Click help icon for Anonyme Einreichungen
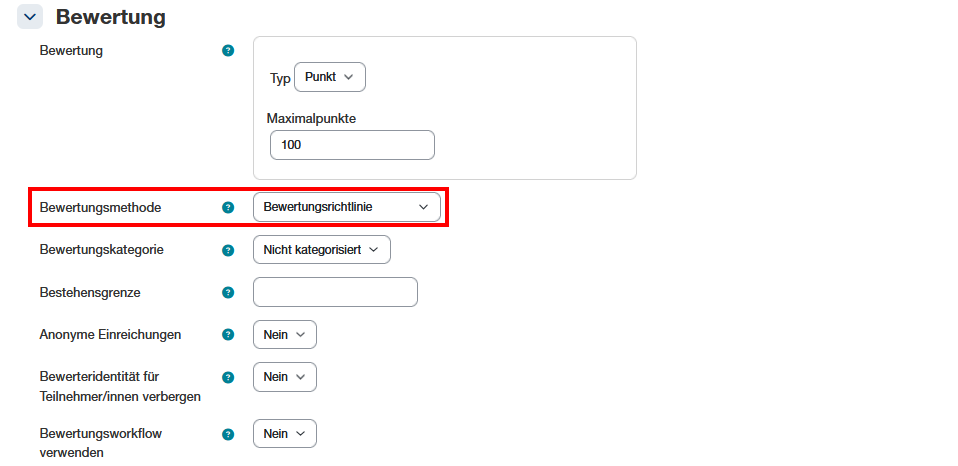958x466 pixels. (x=228, y=335)
